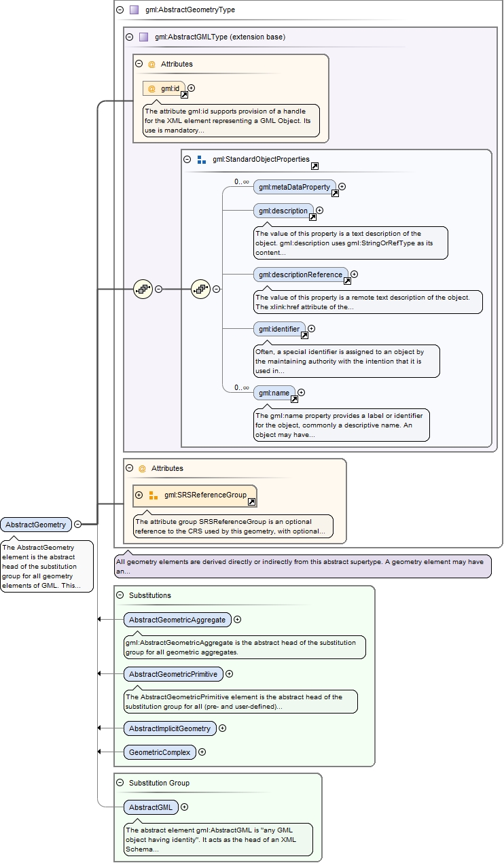504x863 pixels.
Task: Collapse the Substitutions panel
Action: tap(120, 595)
